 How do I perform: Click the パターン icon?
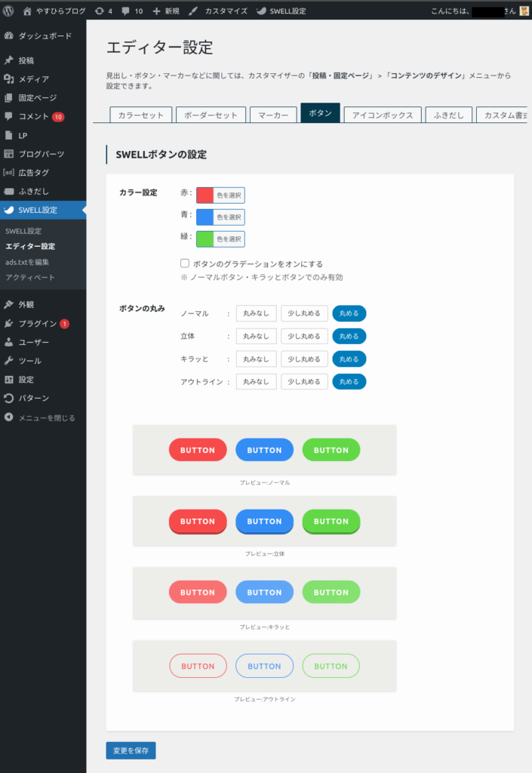click(x=9, y=399)
